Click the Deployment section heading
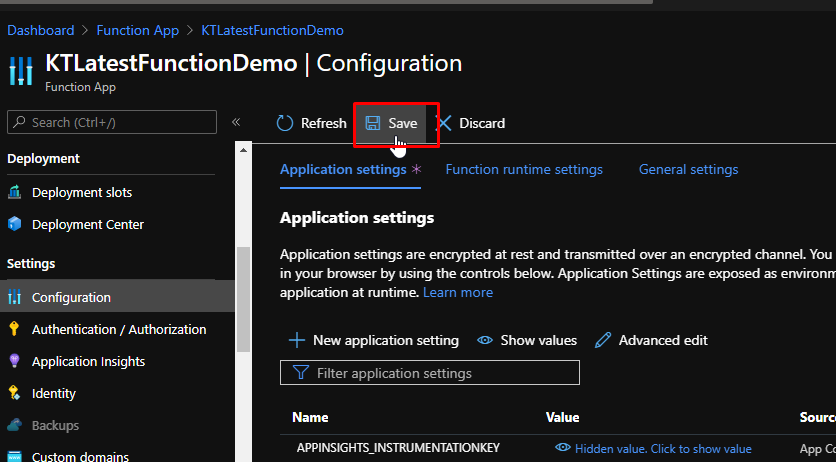 [43, 158]
